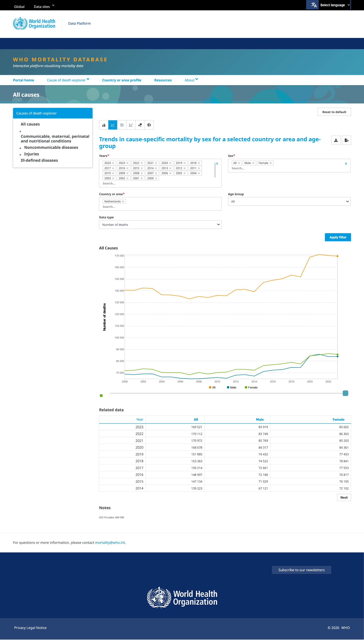
Task: Select the bubble chart view icon
Action: pos(140,125)
